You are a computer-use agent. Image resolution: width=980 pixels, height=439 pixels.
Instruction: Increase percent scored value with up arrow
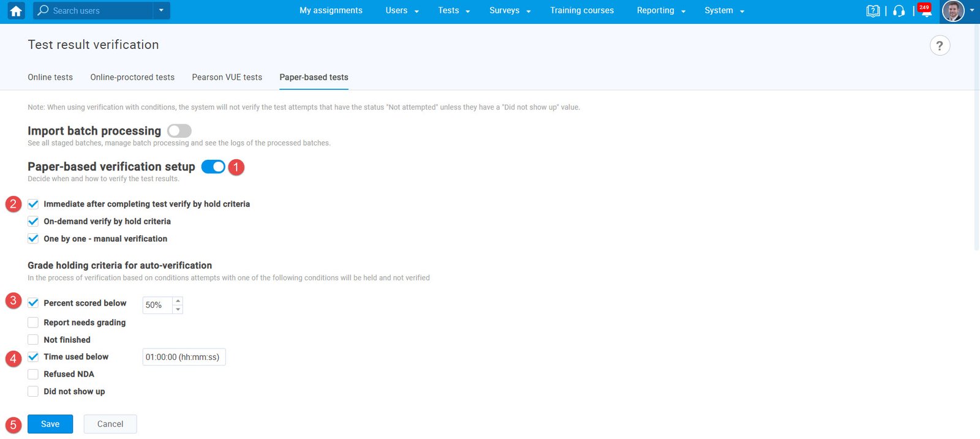(178, 301)
